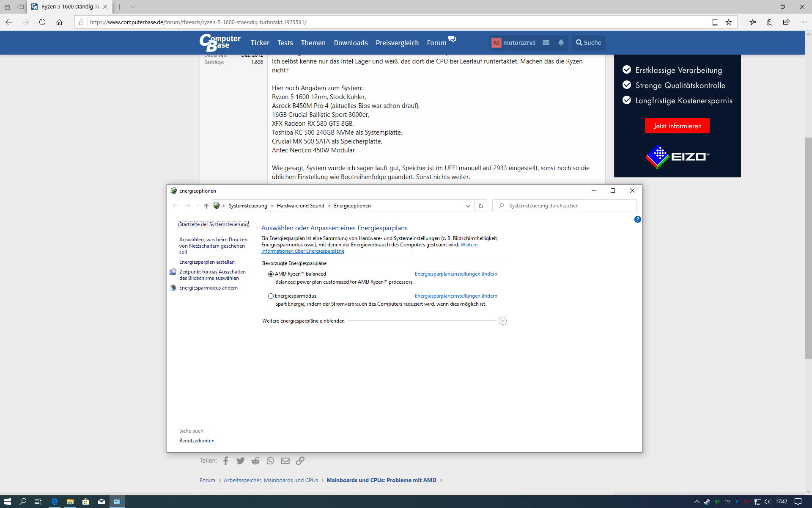Expand the Edge tab list chevron

pyautogui.click(x=133, y=7)
